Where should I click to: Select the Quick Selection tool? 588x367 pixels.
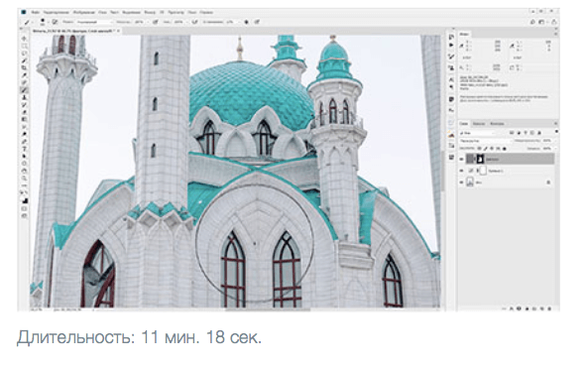tap(25, 61)
